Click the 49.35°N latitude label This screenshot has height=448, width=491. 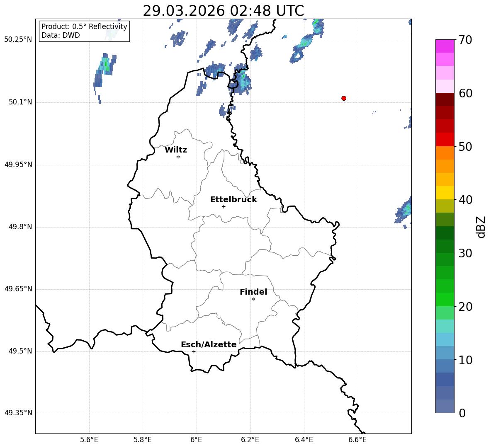[18, 413]
